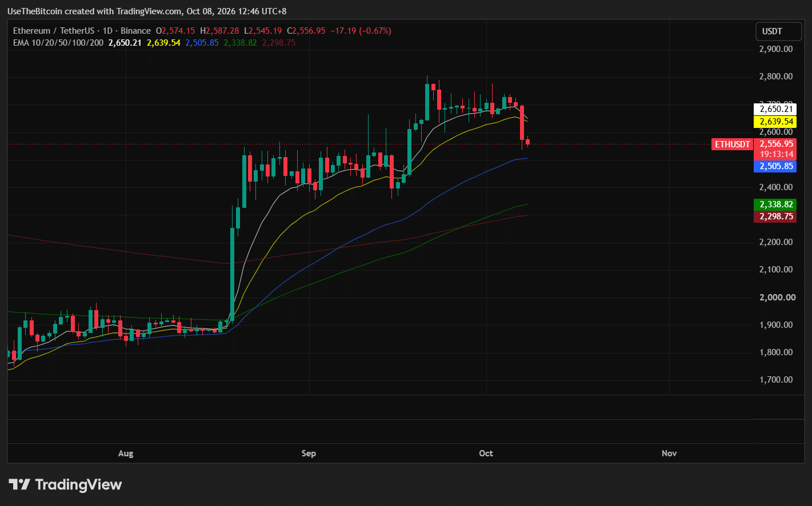Screen dimensions: 812x506
Task: Click the current price 2,556.95 axis label
Action: (775, 144)
